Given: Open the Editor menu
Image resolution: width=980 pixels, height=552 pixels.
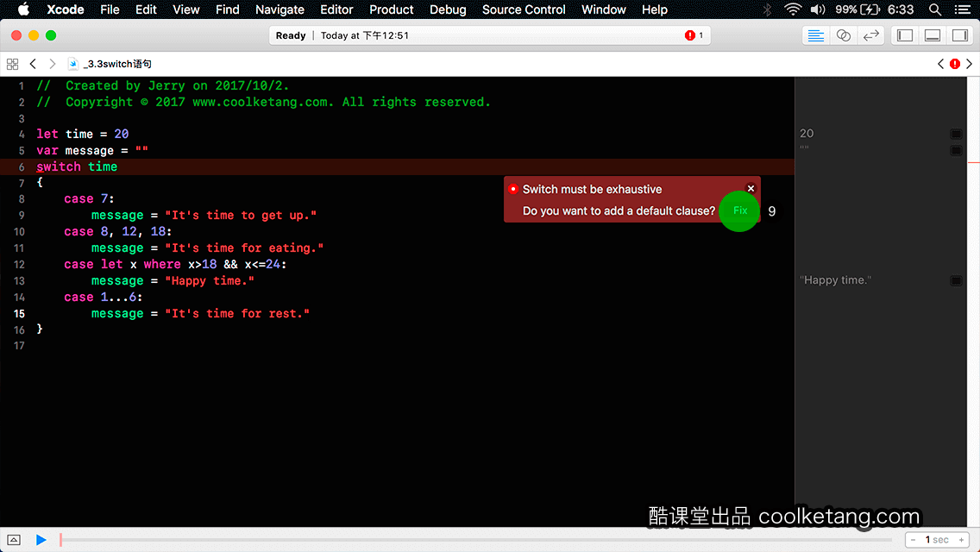Looking at the screenshot, I should (x=336, y=9).
